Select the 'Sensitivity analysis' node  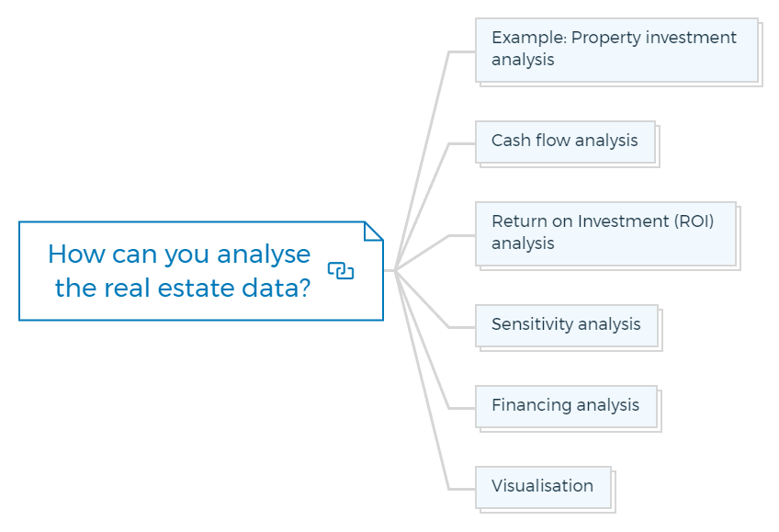click(x=567, y=326)
